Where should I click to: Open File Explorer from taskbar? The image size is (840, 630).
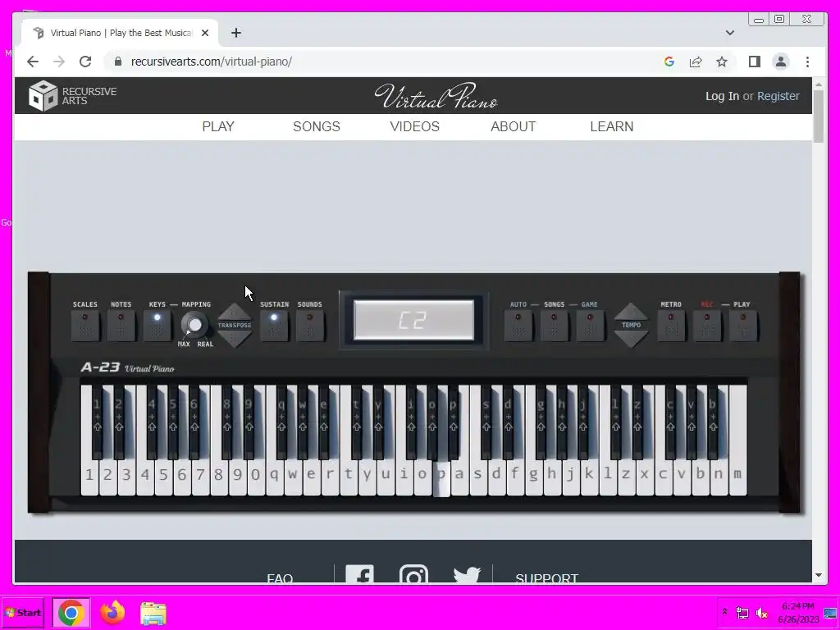coord(153,614)
